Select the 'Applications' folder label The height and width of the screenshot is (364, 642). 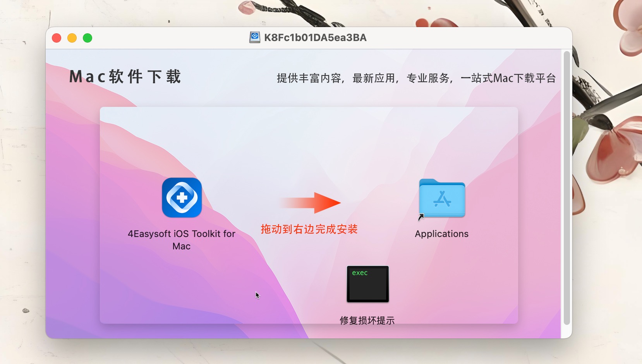coord(442,234)
